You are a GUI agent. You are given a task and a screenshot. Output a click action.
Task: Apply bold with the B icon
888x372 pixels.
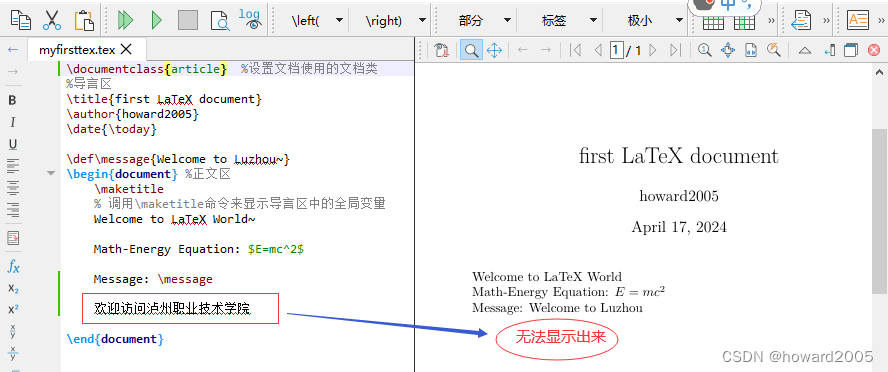click(x=12, y=100)
